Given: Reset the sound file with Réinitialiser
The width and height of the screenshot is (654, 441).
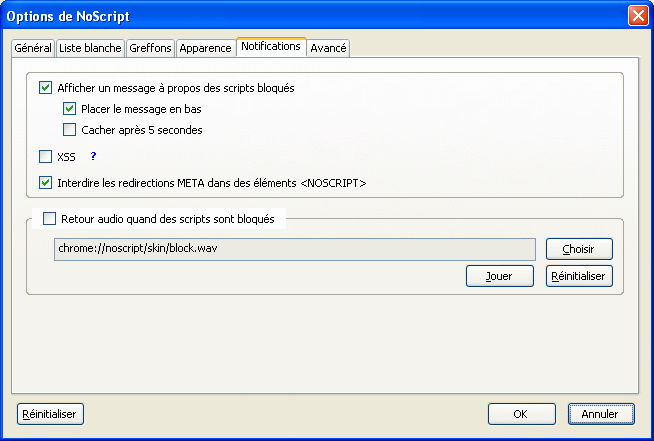Looking at the screenshot, I should click(x=579, y=276).
